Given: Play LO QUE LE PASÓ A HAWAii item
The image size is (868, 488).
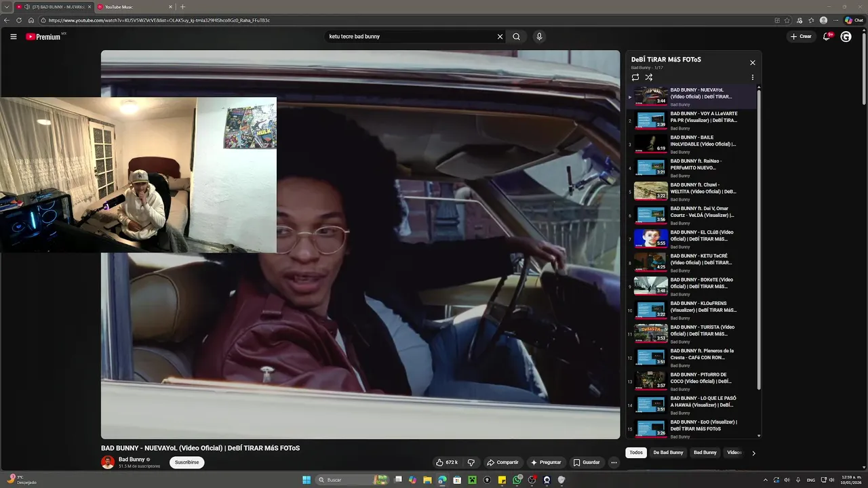Looking at the screenshot, I should coord(691,405).
